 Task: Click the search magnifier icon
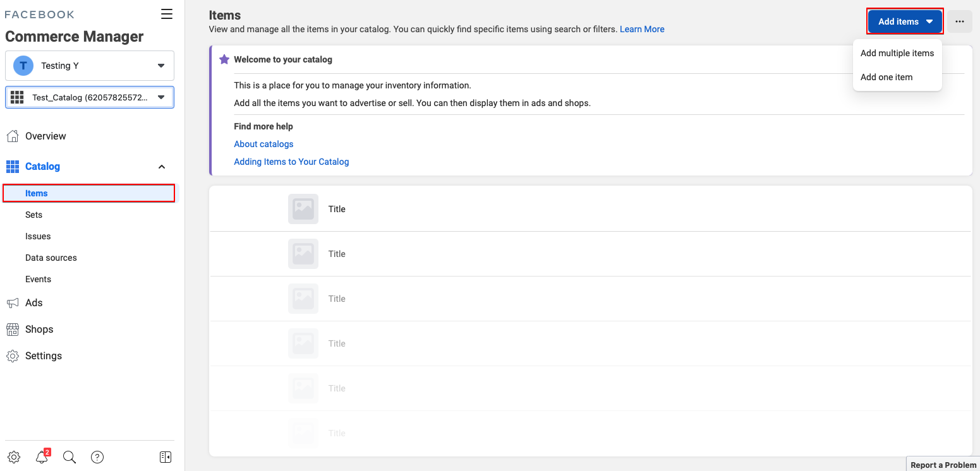[70, 457]
